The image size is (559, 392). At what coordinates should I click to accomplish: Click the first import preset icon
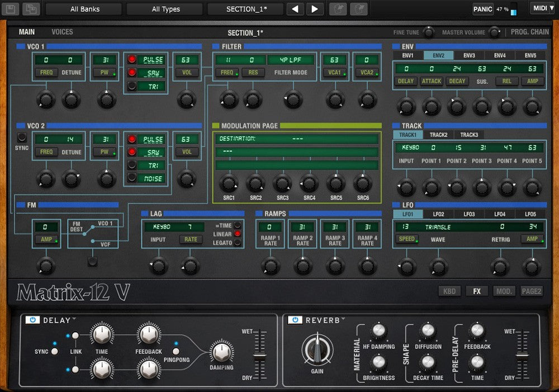point(338,9)
